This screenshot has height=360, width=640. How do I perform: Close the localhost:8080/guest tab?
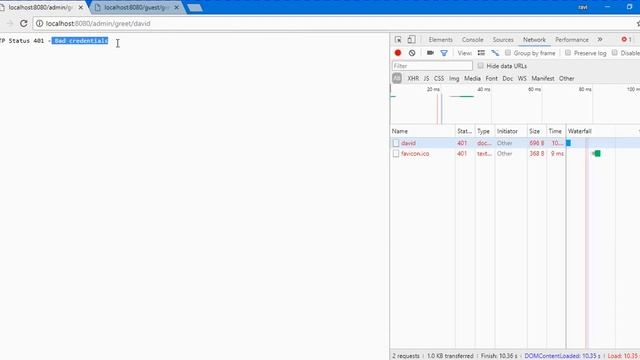coord(177,7)
